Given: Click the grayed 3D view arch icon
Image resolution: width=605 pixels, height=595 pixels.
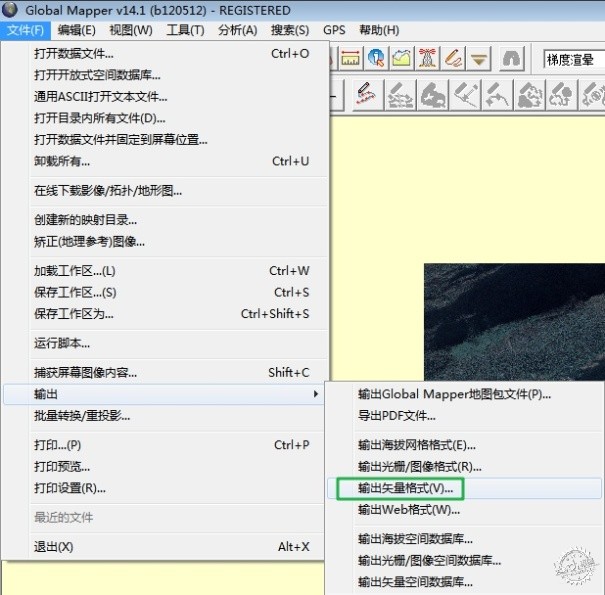Looking at the screenshot, I should (x=511, y=58).
